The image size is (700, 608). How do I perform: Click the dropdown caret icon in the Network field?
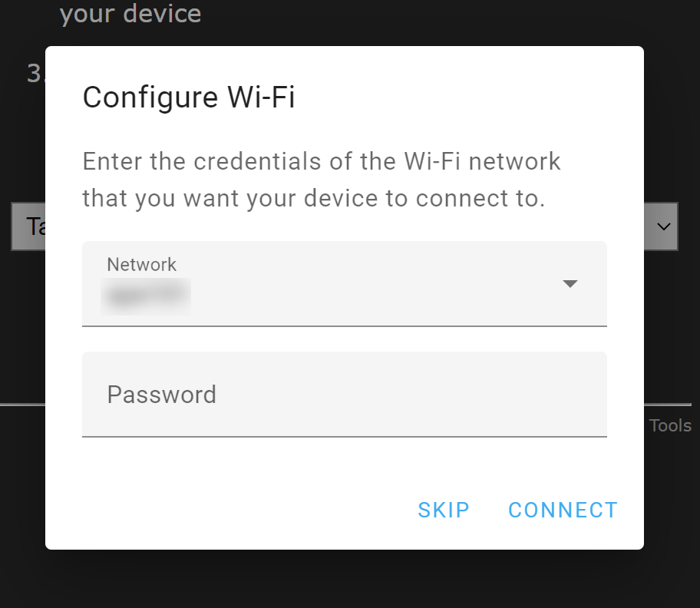point(570,283)
